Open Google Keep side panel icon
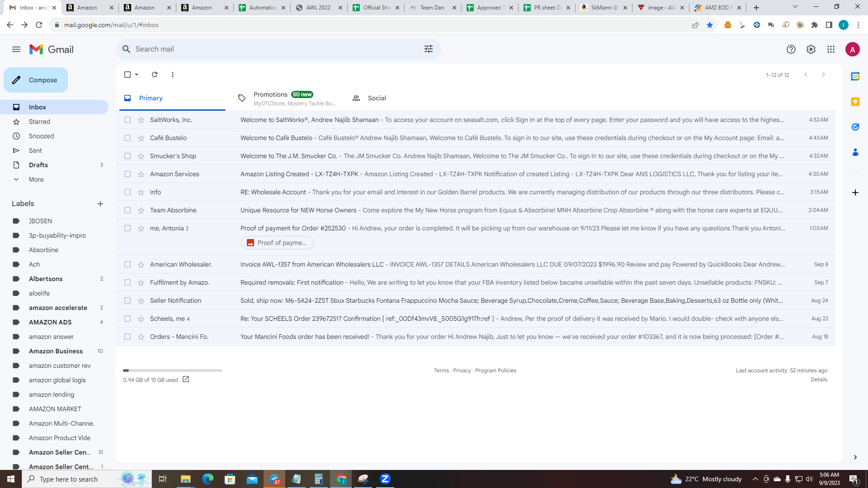The width and height of the screenshot is (868, 488). 855,102
